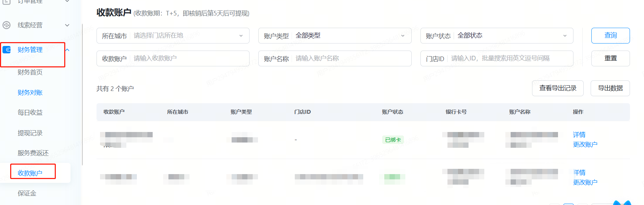Go to 提现记录 menu item

point(30,133)
